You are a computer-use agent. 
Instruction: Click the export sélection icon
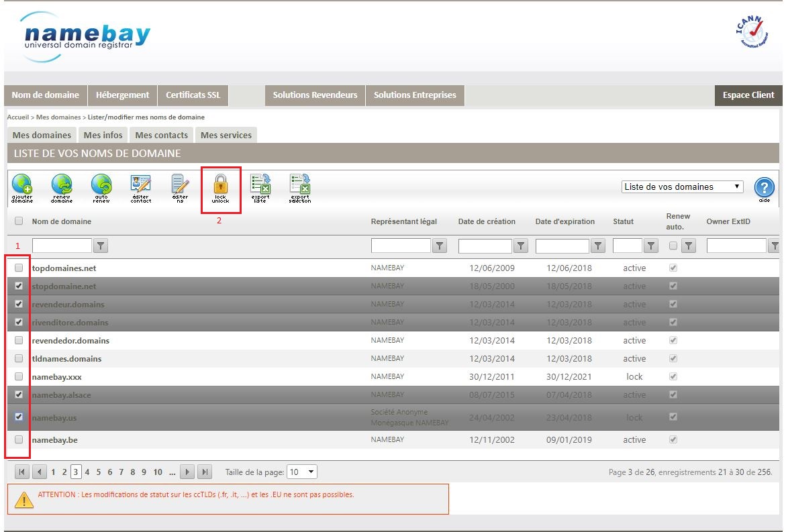point(300,187)
